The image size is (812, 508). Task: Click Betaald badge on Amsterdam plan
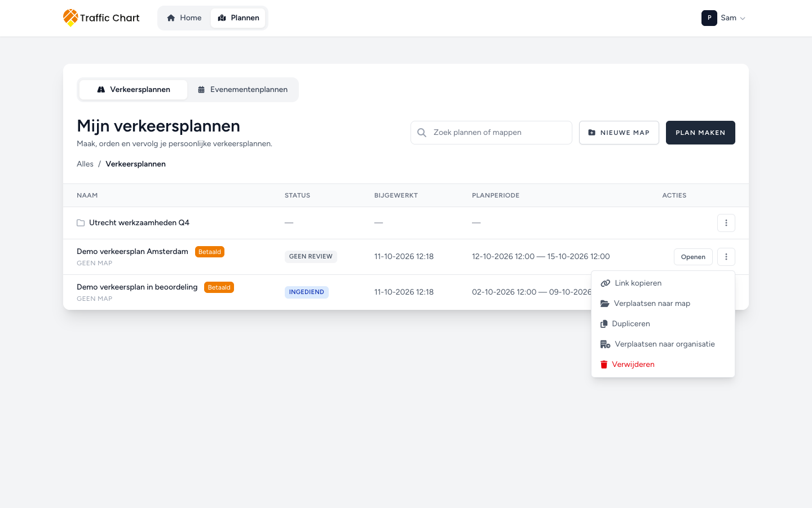click(x=210, y=252)
